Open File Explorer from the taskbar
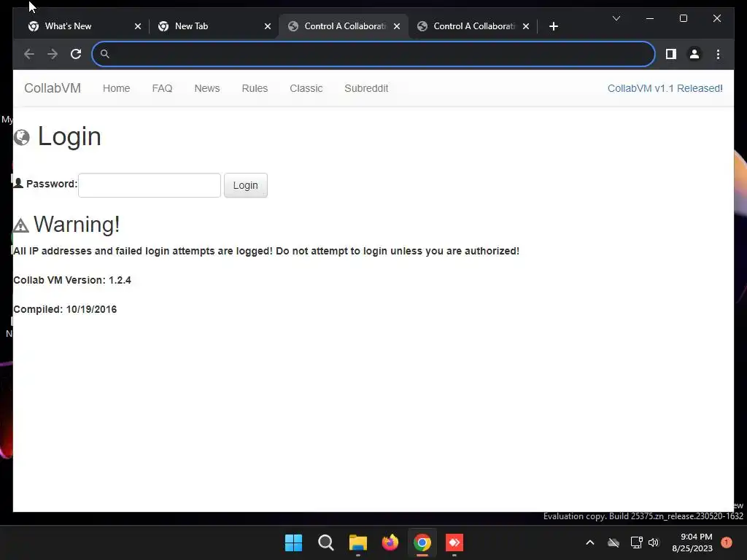 tap(357, 542)
